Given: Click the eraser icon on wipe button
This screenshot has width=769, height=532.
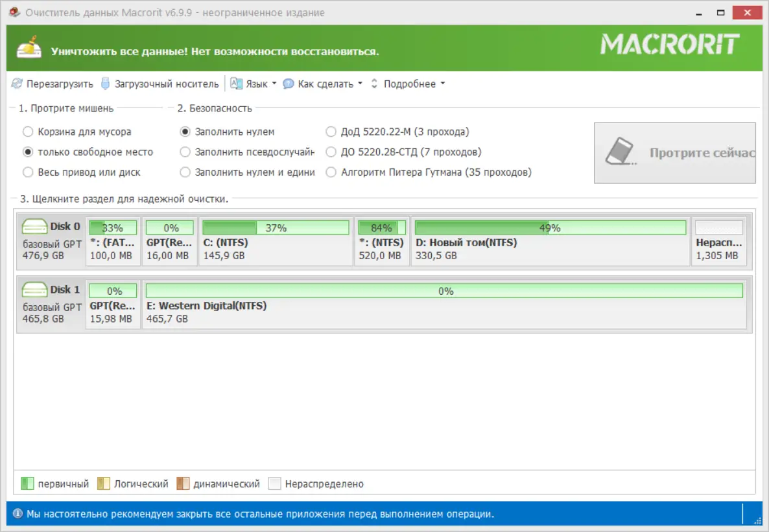Looking at the screenshot, I should [x=620, y=152].
